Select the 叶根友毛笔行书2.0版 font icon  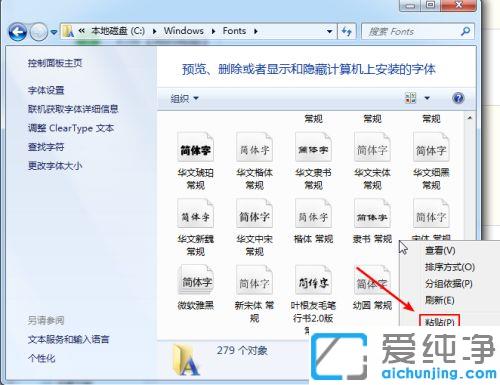tap(313, 281)
